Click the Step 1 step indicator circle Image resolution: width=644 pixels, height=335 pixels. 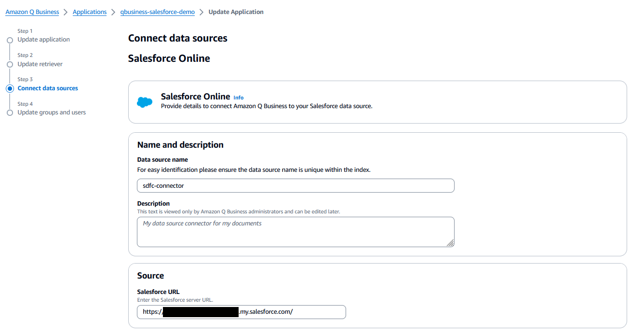pyautogui.click(x=10, y=40)
